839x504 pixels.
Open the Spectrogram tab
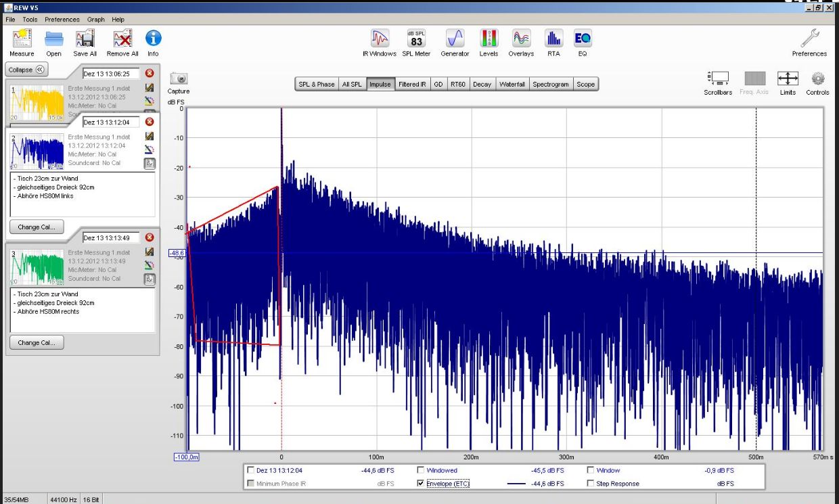tap(551, 85)
